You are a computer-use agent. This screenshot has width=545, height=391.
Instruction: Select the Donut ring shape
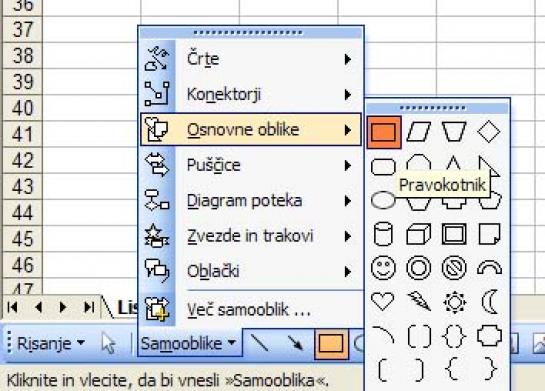click(418, 268)
